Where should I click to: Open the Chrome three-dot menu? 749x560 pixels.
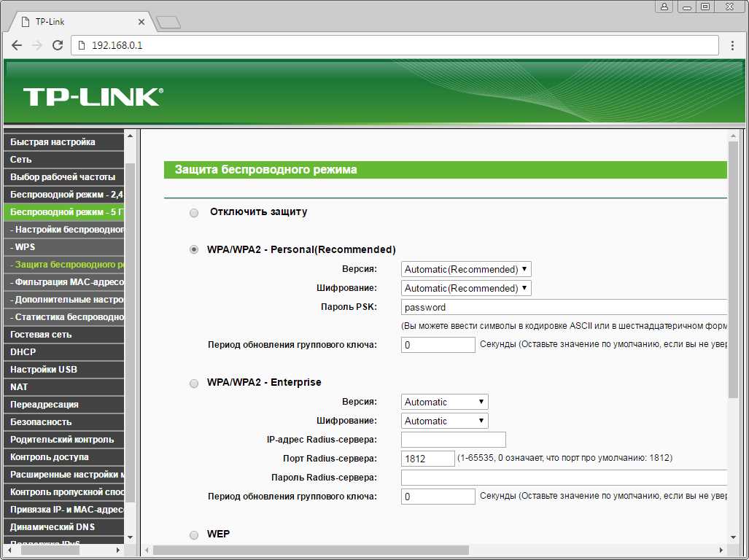732,45
